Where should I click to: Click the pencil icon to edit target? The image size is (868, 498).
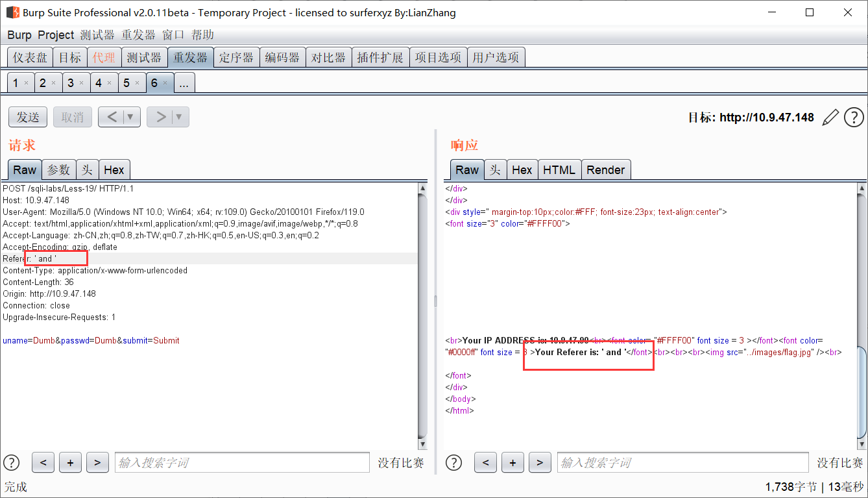(x=830, y=117)
